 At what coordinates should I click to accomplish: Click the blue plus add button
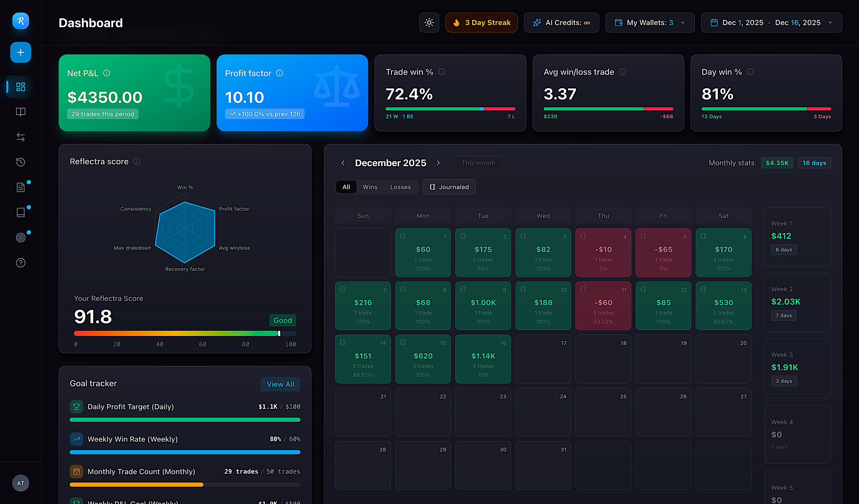(20, 52)
